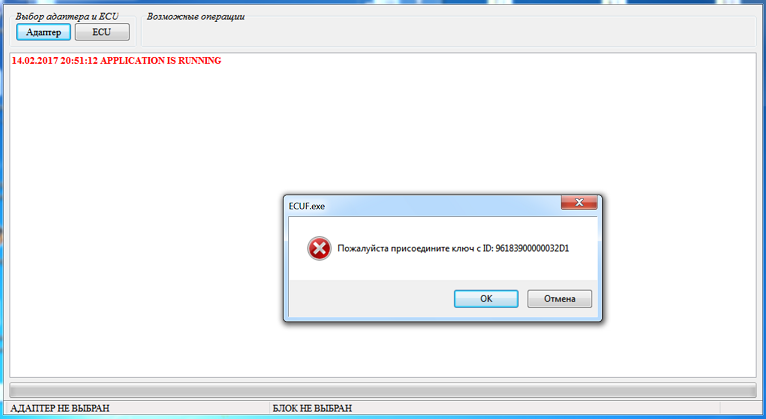Click inside the empty log output area
The width and height of the screenshot is (766, 419).
(x=147, y=220)
